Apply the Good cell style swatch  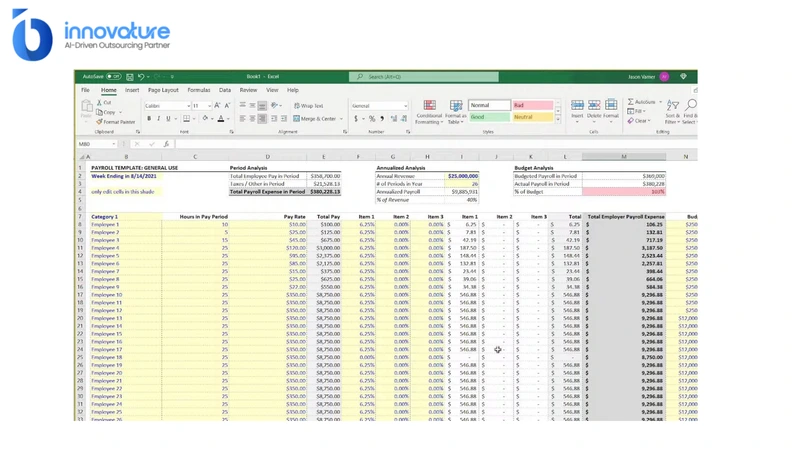[x=489, y=117]
